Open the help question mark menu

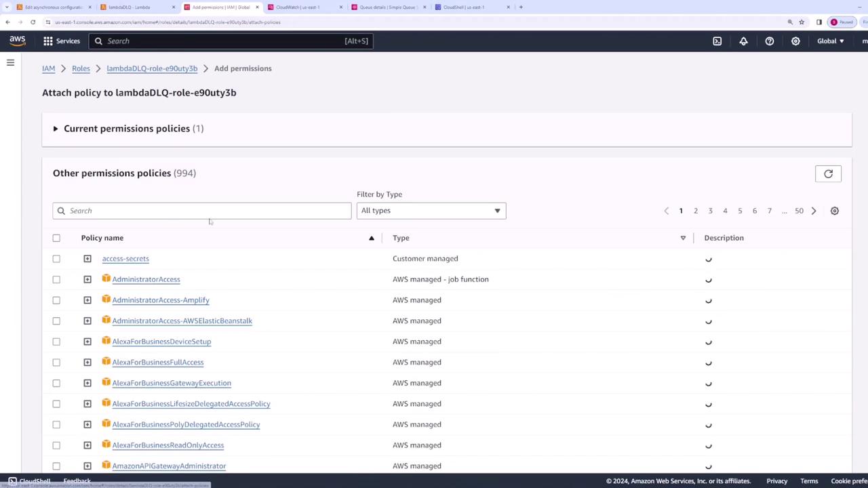click(x=769, y=41)
